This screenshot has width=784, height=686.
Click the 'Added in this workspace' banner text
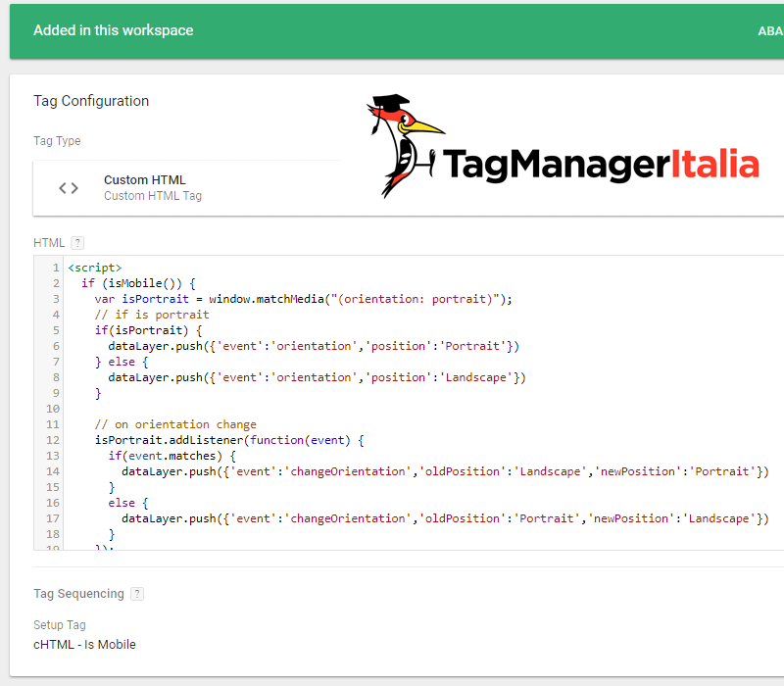point(114,30)
